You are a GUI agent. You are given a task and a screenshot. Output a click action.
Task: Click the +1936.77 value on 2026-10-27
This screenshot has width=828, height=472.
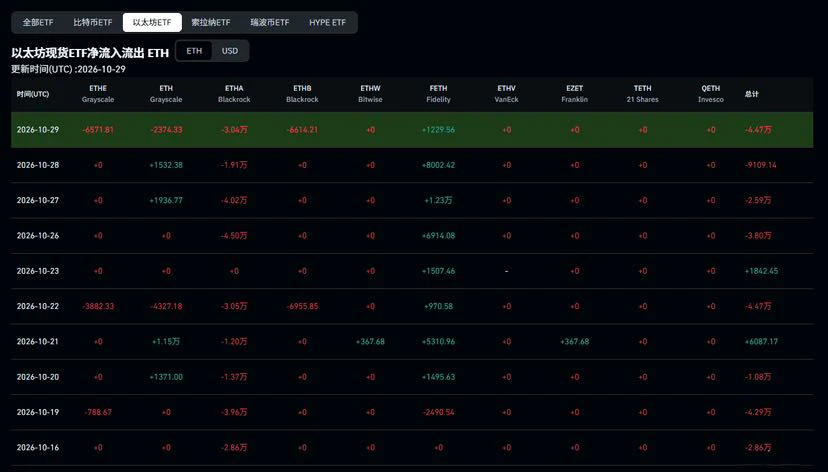pos(166,201)
